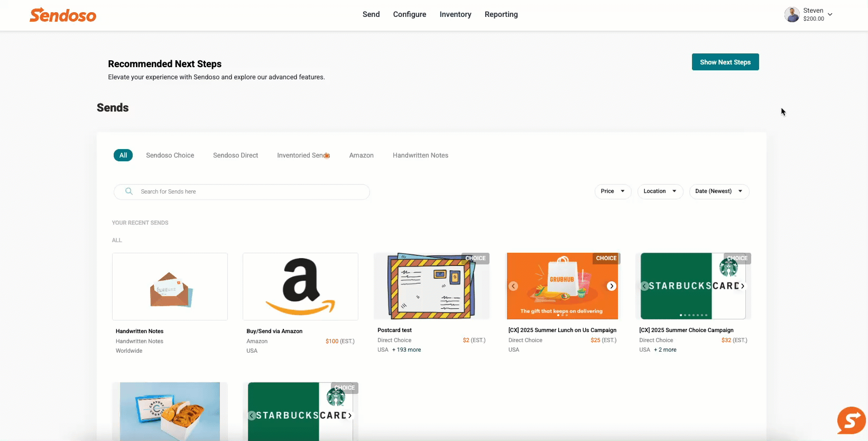Switch to the Sendoso Choice tab

pyautogui.click(x=170, y=155)
